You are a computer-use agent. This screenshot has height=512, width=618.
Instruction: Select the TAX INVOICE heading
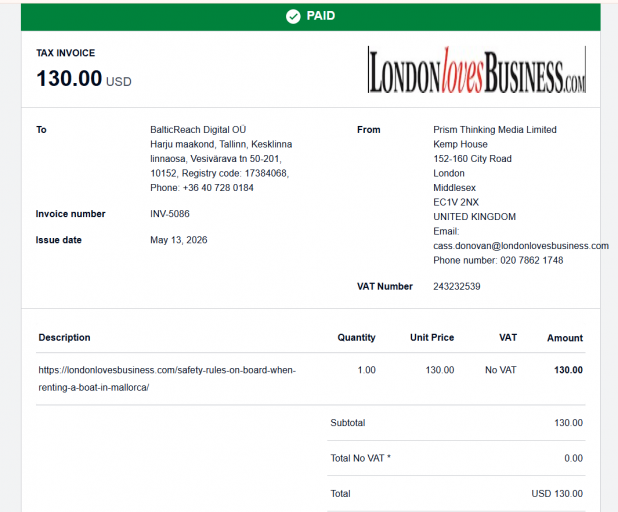point(65,53)
